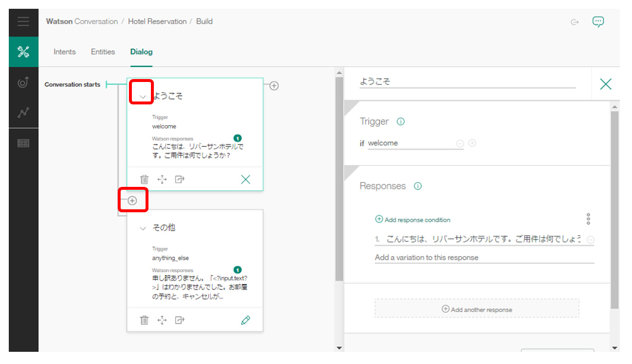Click the dialog tree vertical scrollbar
The image size is (632, 364).
tap(339, 180)
